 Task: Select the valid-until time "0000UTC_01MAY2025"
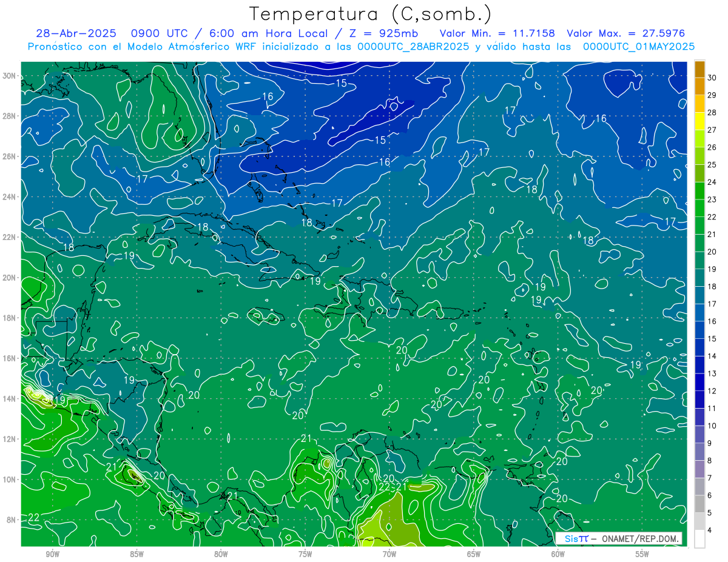[x=639, y=46]
